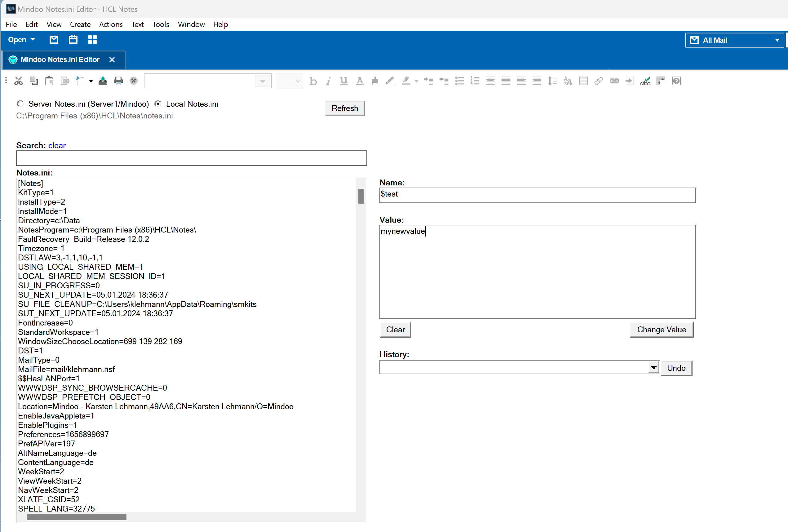Open the File menu
This screenshot has height=532, width=788.
[11, 24]
